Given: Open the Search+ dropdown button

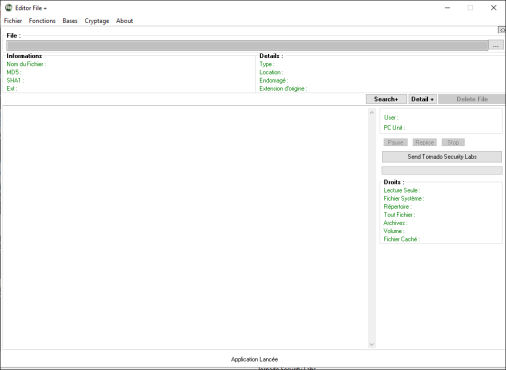Looking at the screenshot, I should [x=386, y=99].
